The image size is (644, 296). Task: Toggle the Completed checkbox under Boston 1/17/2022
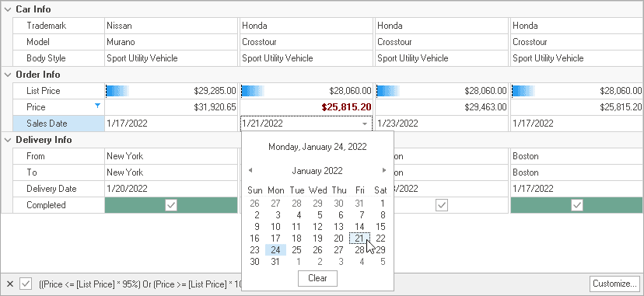click(x=577, y=205)
